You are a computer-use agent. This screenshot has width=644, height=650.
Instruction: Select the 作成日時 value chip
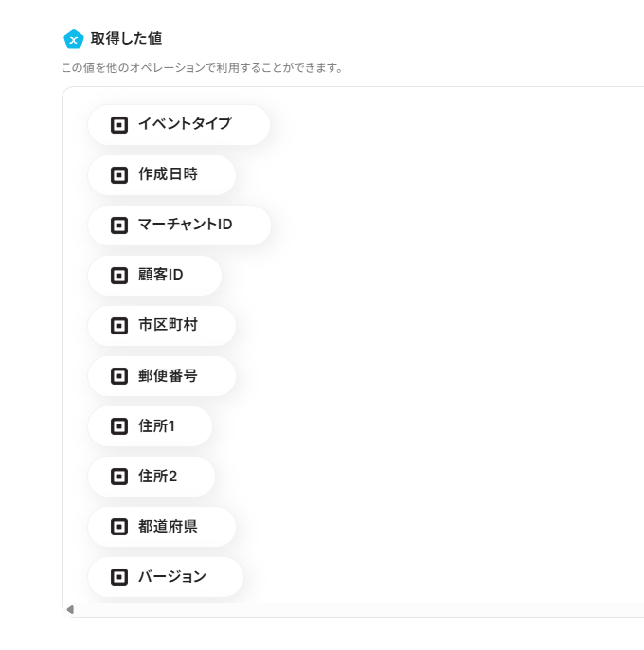(x=162, y=174)
